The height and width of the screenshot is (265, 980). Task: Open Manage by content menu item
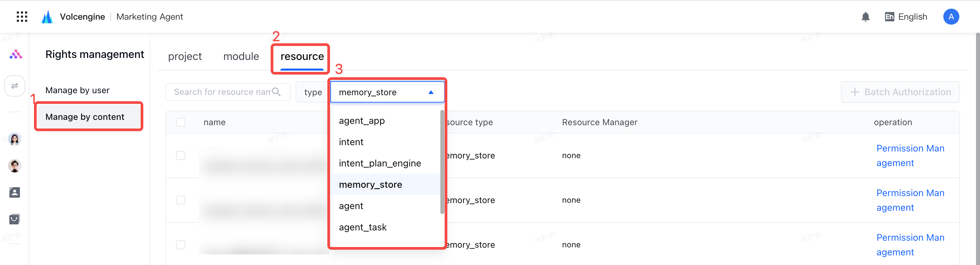pos(89,117)
